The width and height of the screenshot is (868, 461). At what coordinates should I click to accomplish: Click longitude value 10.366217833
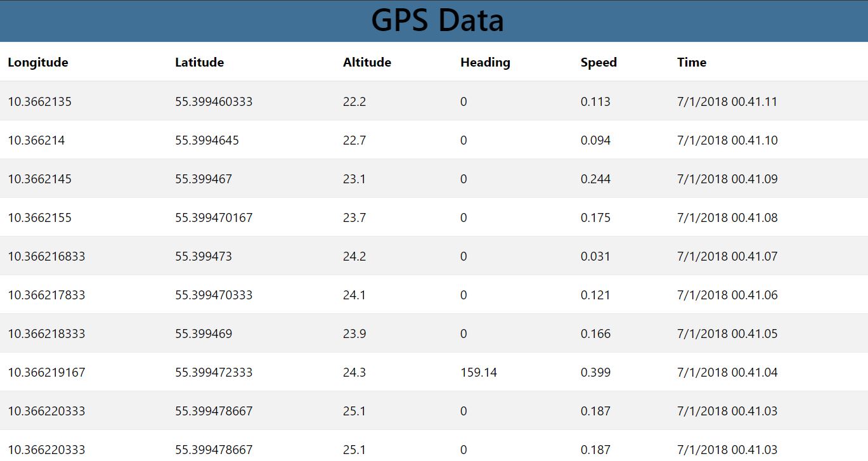46,295
